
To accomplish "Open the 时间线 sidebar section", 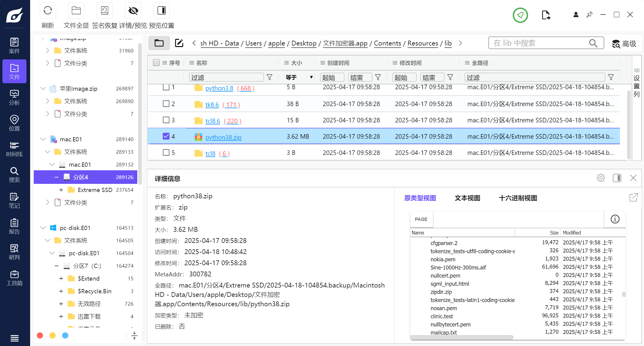I will (x=14, y=149).
